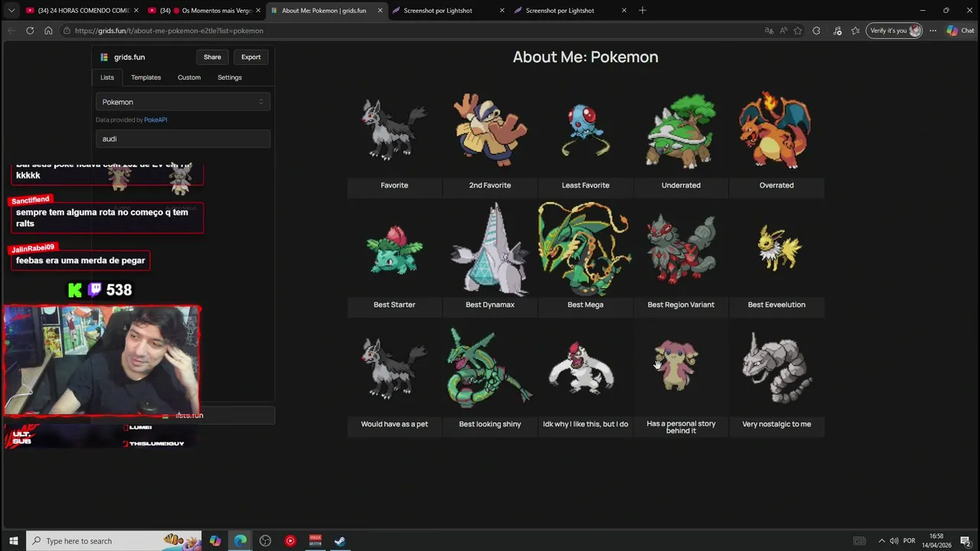Open the Windows Start menu
The height and width of the screenshot is (551, 980).
pyautogui.click(x=13, y=541)
